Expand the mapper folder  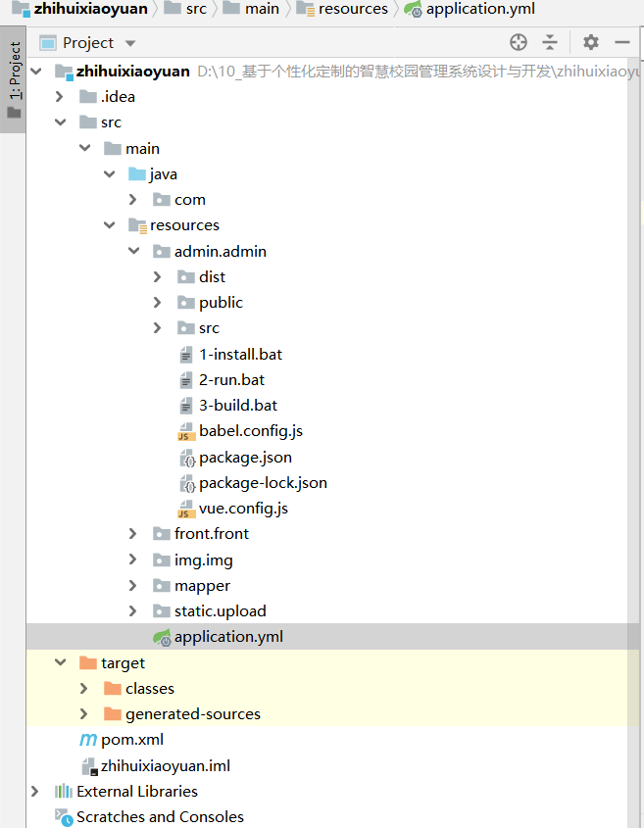pos(133,585)
